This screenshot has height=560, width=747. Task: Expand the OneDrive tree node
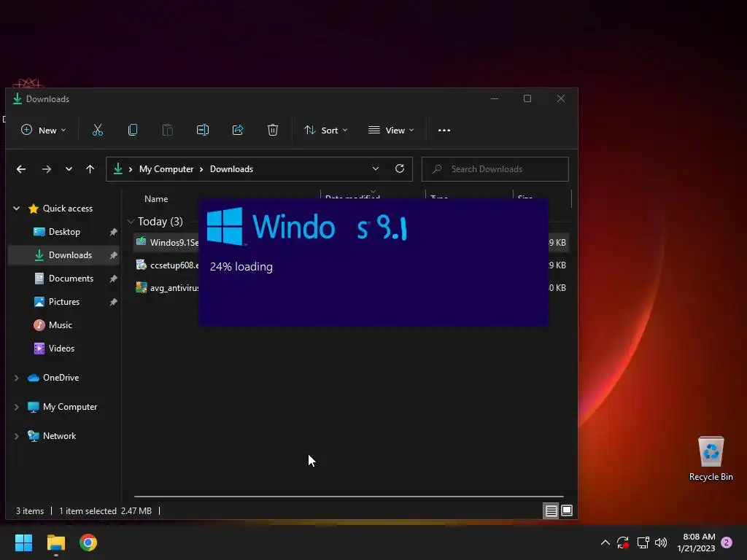tap(16, 378)
